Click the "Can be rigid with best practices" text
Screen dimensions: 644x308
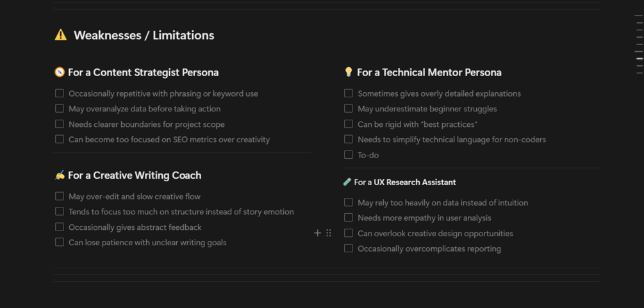click(x=417, y=124)
